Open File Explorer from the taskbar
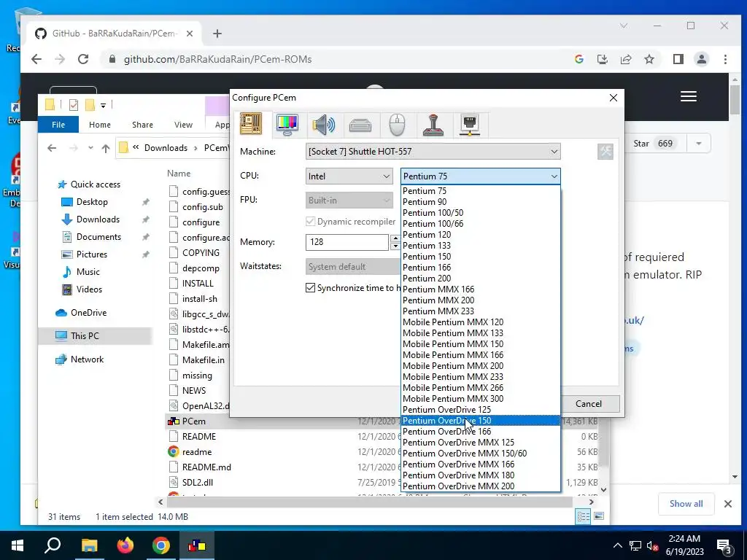The image size is (747, 560). pos(89,545)
